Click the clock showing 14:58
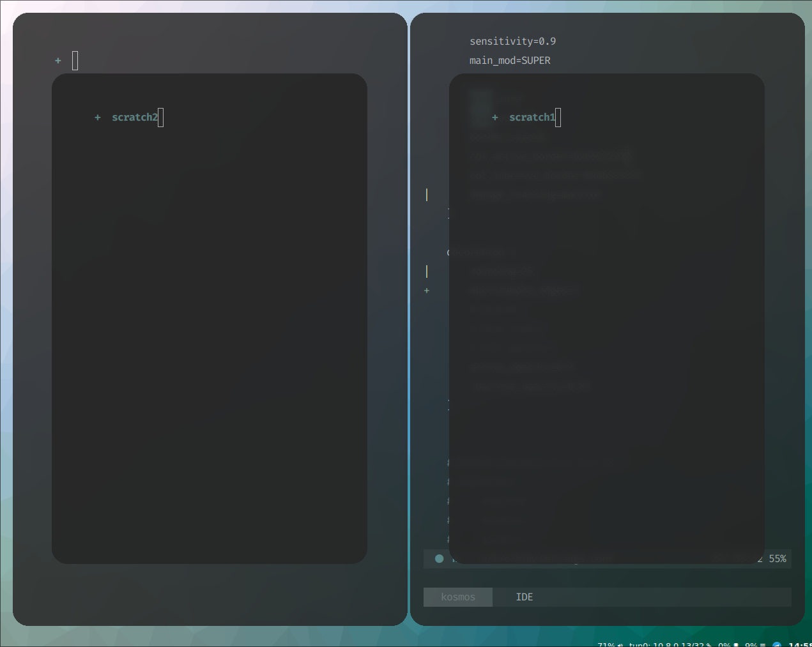The height and width of the screenshot is (647, 812). pos(801,645)
